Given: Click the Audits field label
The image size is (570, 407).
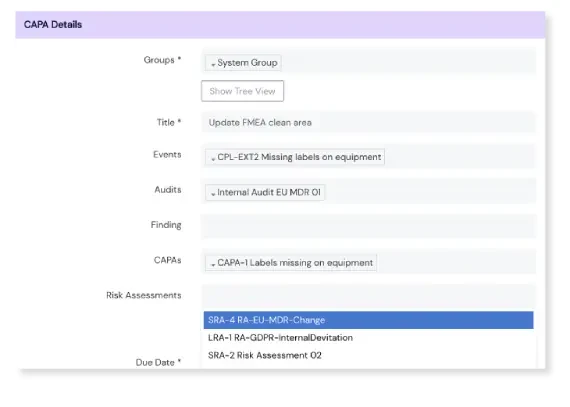Looking at the screenshot, I should (x=168, y=190).
